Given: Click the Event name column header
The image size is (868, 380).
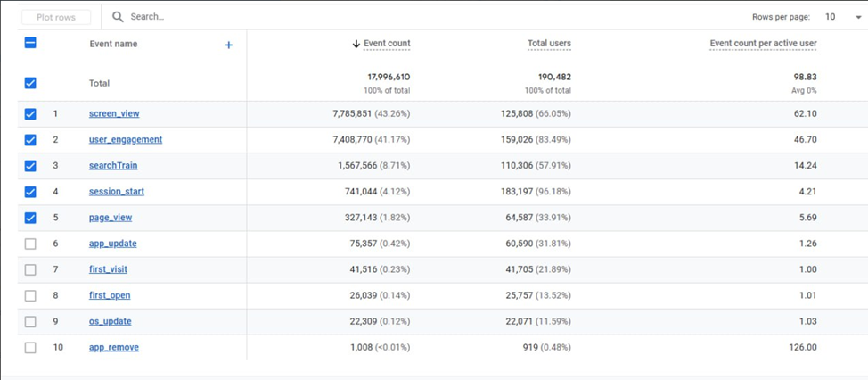Looking at the screenshot, I should click(113, 44).
